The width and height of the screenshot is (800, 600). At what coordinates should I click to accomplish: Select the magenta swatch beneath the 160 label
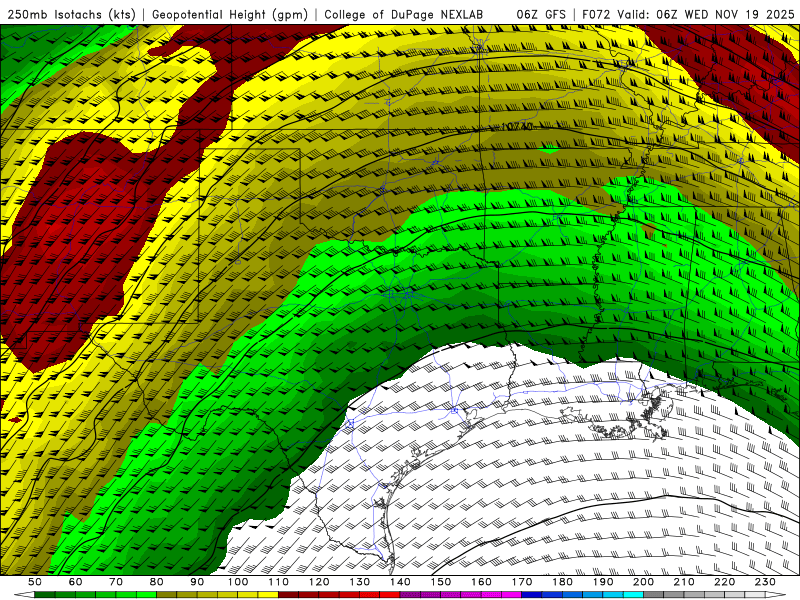[491, 595]
